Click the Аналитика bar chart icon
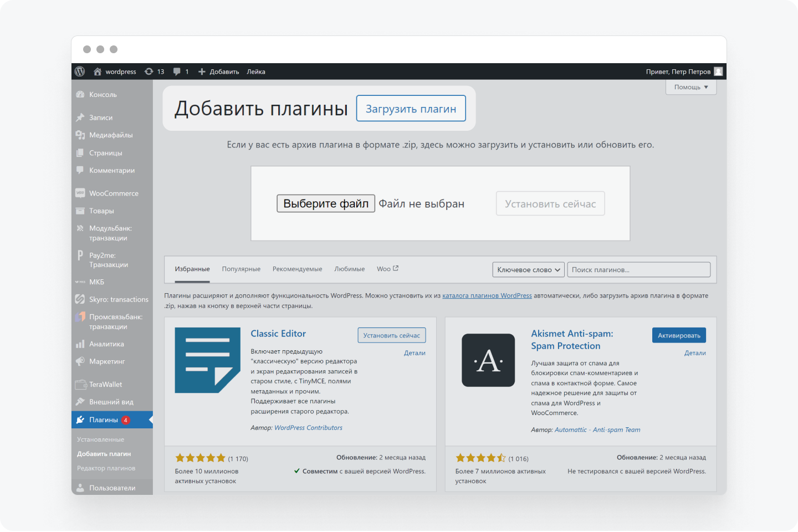 click(80, 344)
